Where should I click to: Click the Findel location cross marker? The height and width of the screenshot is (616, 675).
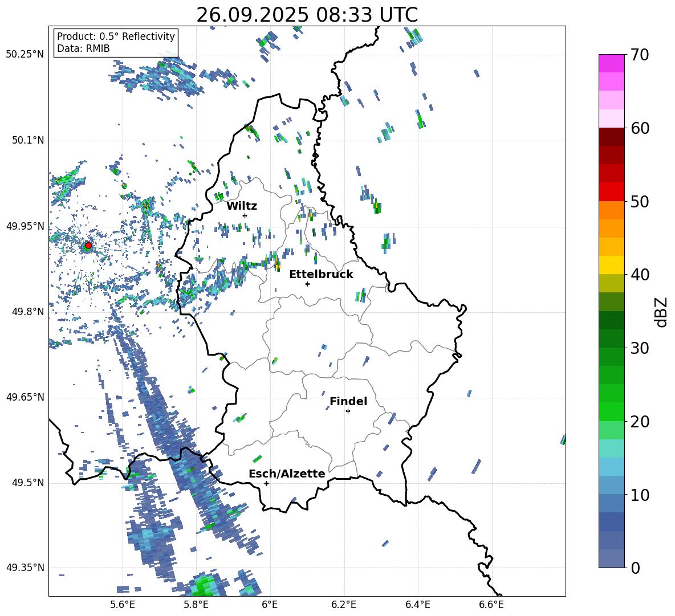coord(348,411)
